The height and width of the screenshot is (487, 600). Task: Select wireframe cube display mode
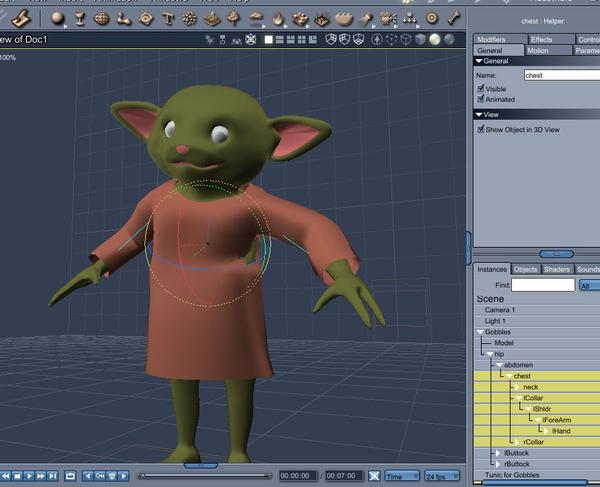tap(406, 39)
